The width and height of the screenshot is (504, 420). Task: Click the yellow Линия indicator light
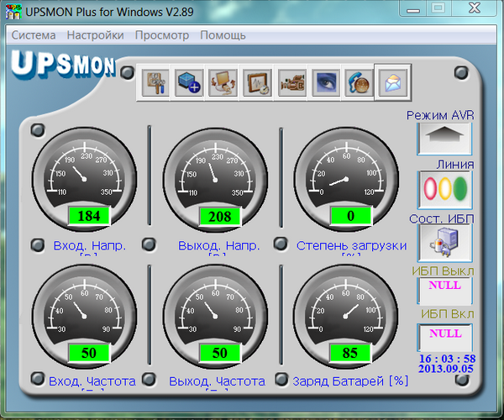tap(445, 189)
